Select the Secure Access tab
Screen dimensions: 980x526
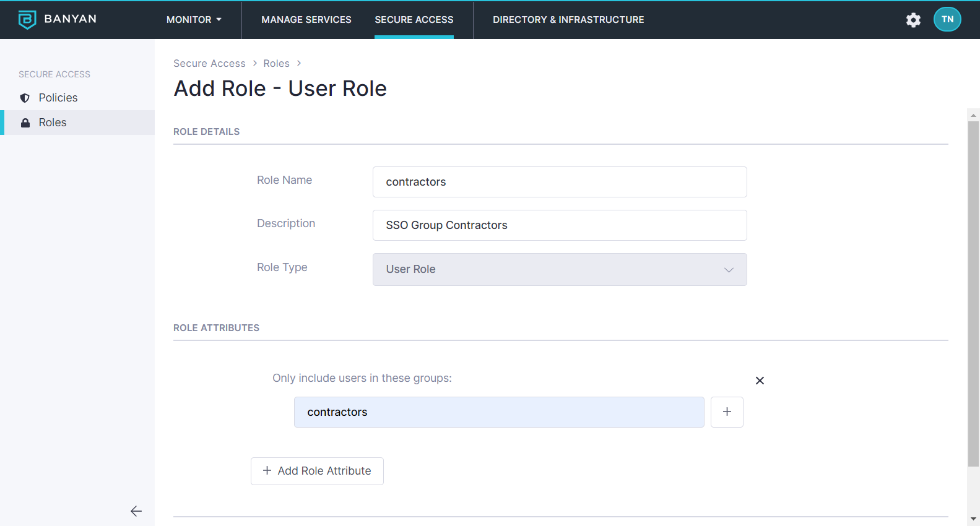tap(414, 20)
